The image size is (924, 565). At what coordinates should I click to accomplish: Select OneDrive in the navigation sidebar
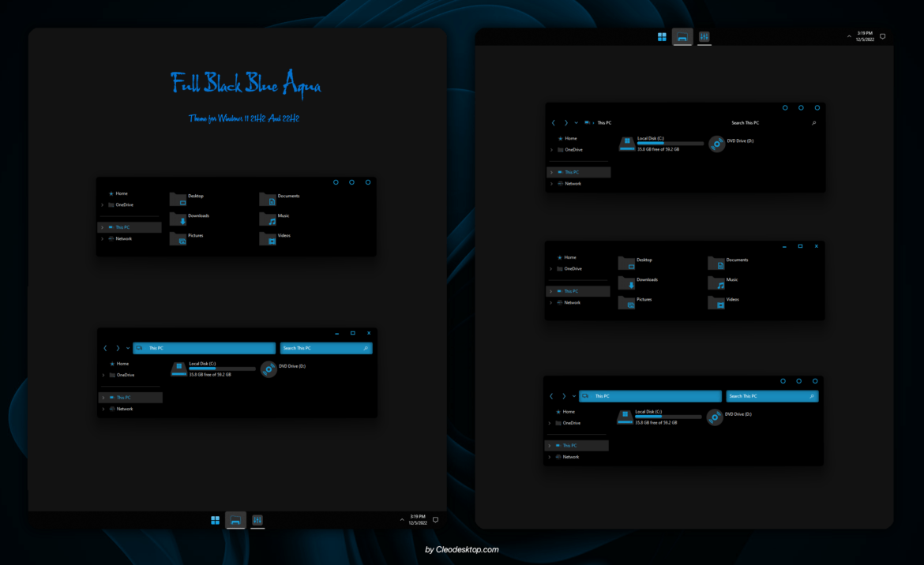pos(123,375)
